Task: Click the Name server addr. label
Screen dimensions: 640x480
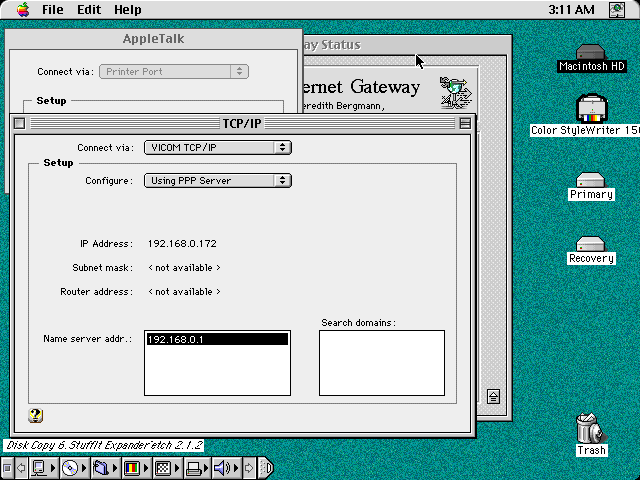Action: tap(87, 339)
